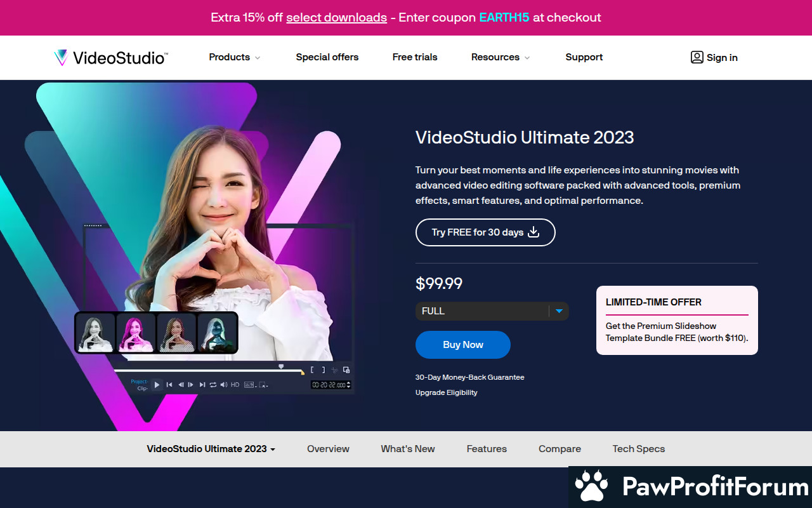Open the Compare tab
This screenshot has width=812, height=508.
tap(560, 449)
